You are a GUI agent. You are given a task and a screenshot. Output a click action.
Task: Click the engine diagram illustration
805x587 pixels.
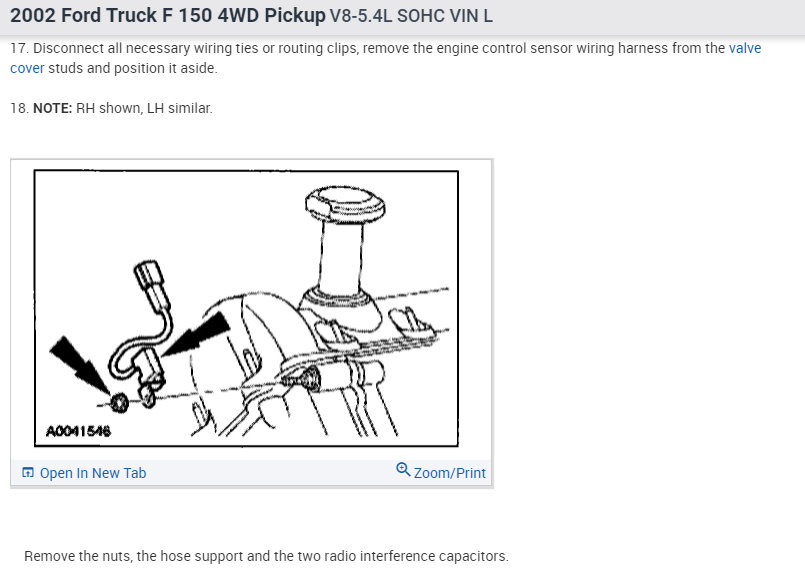point(246,309)
